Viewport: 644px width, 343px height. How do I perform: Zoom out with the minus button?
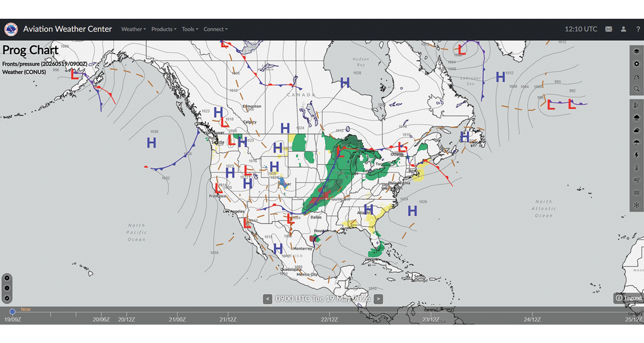tap(7, 288)
